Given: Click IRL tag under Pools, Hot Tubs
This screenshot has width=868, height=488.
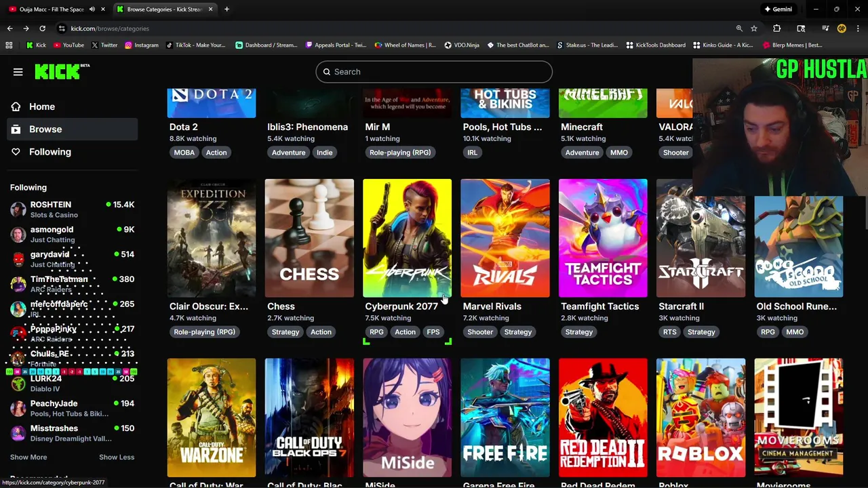Looking at the screenshot, I should (472, 152).
